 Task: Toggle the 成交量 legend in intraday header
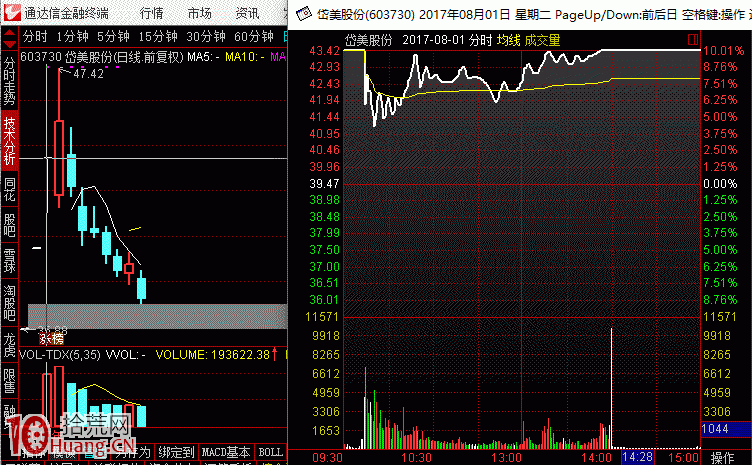(542, 40)
